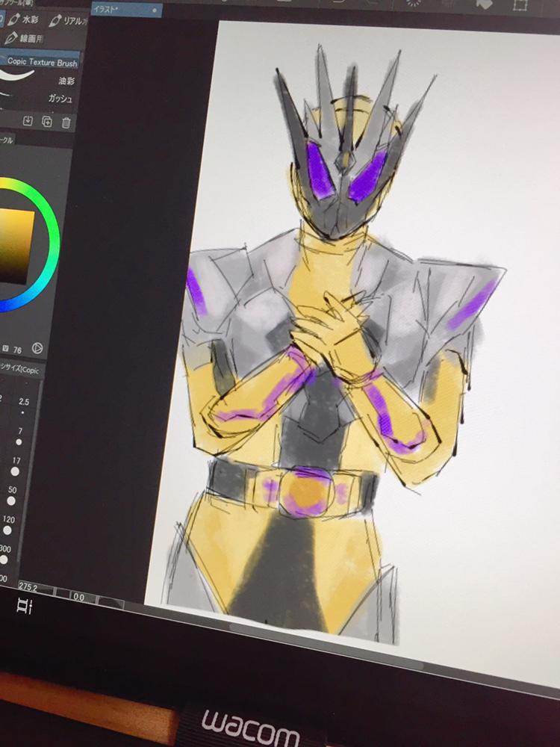Image resolution: width=560 pixels, height=747 pixels.
Task: Click the brush size panel scrollbar
Action: coord(30,471)
